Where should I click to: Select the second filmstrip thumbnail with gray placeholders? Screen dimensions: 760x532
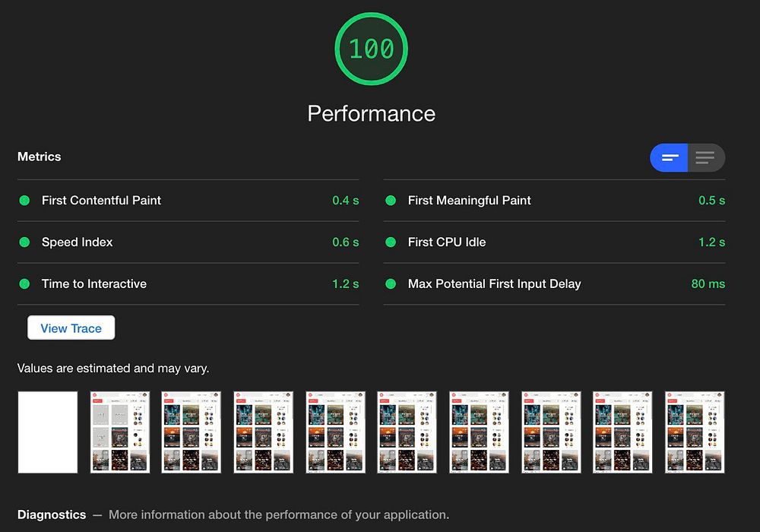pos(120,432)
